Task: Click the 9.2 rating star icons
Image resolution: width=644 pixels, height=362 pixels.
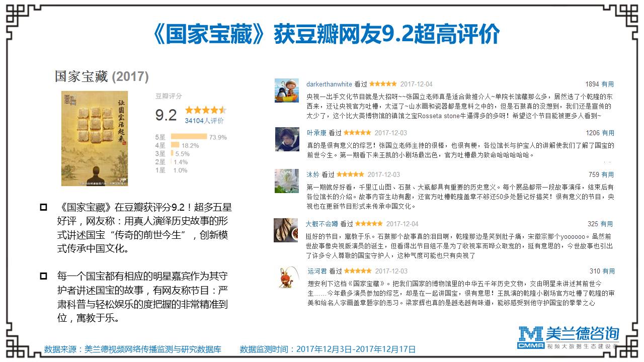Action: coord(205,110)
